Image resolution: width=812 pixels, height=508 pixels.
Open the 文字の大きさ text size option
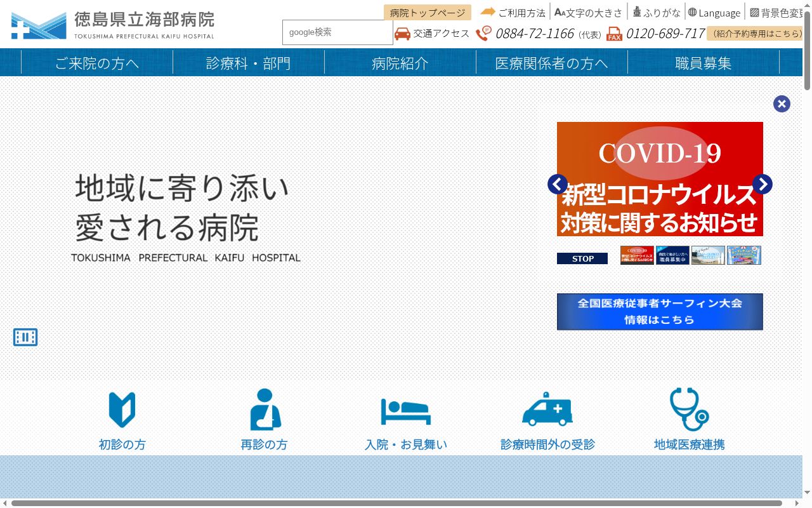(589, 12)
